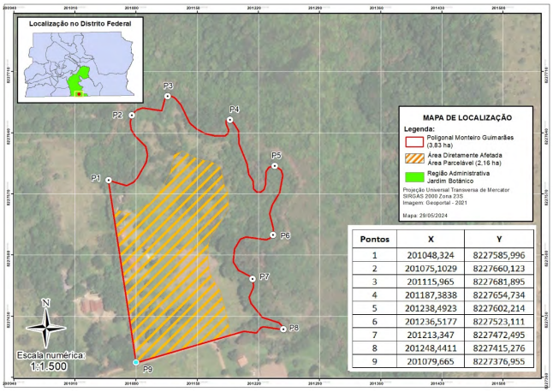553x392 pixels.
Task: Select the P3 point marker
Action: pos(168,96)
